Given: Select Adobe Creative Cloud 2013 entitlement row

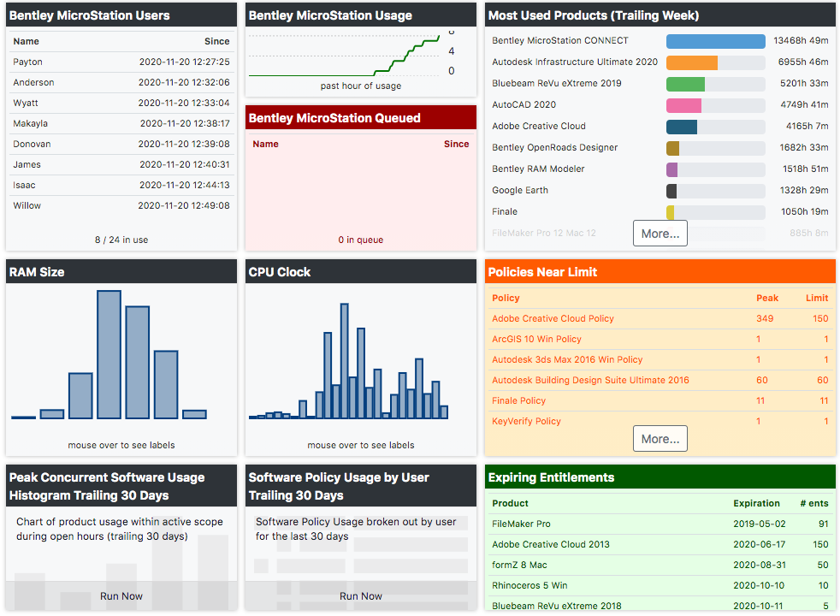Looking at the screenshot, I should coord(660,545).
